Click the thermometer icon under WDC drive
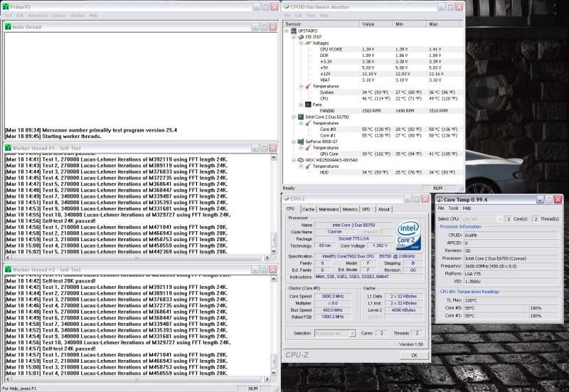569x392 pixels. (308, 166)
